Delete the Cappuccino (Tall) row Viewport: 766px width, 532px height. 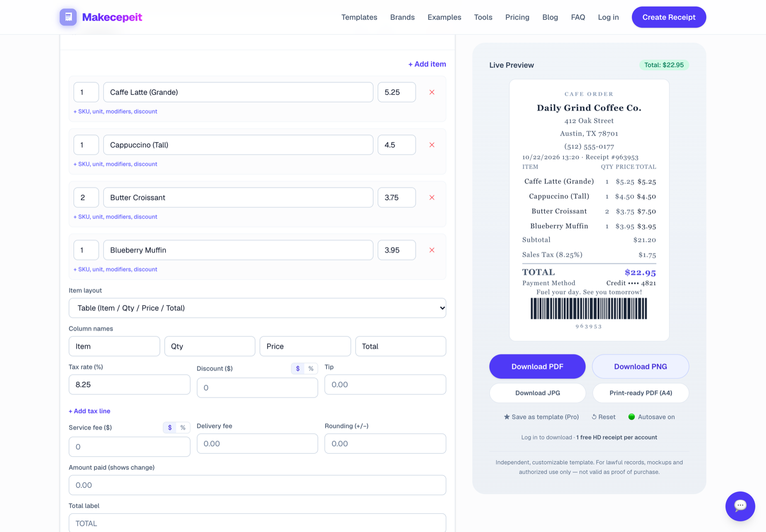click(x=432, y=145)
